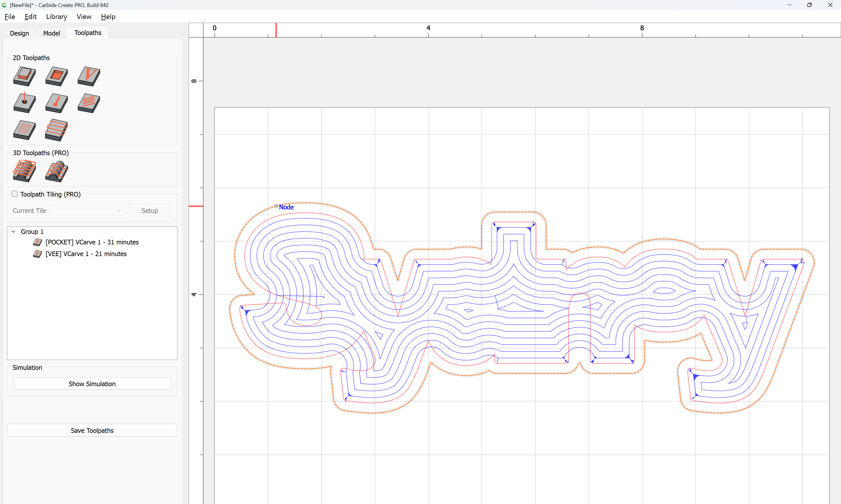The image size is (841, 504).
Task: Switch to the Design tab
Action: tap(19, 33)
